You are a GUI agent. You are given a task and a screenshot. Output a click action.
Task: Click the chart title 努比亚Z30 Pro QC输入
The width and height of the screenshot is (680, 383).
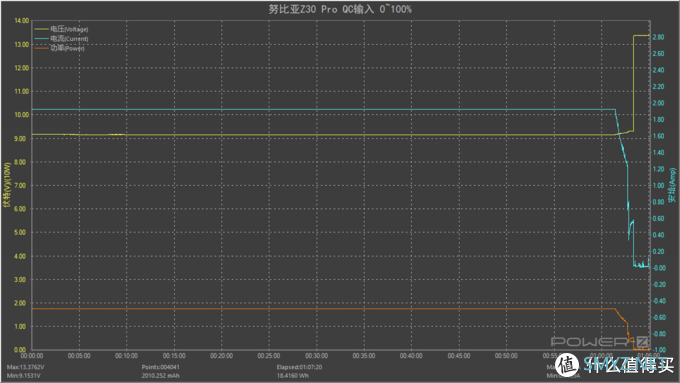point(340,9)
